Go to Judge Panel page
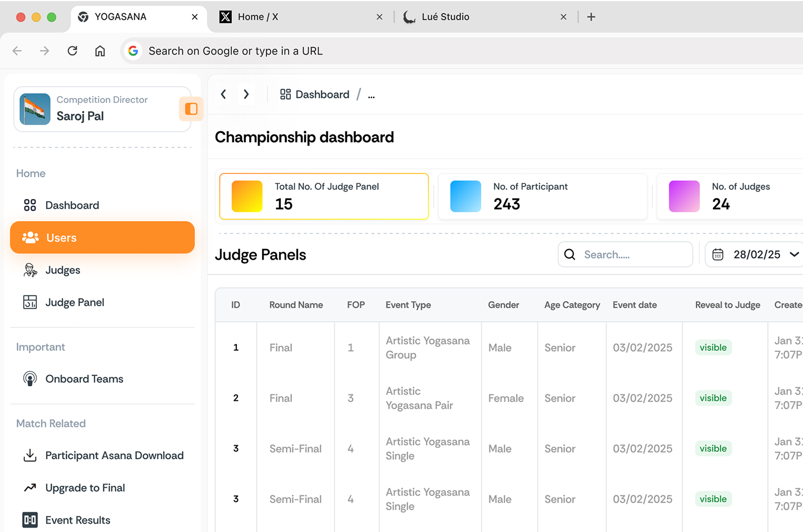Viewport: 803px width, 532px height. click(75, 302)
